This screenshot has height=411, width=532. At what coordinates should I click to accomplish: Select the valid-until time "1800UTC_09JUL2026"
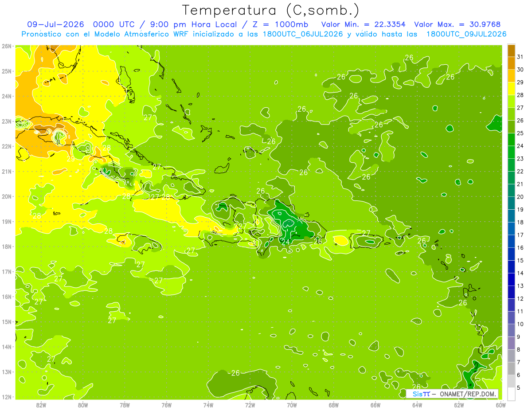(466, 34)
